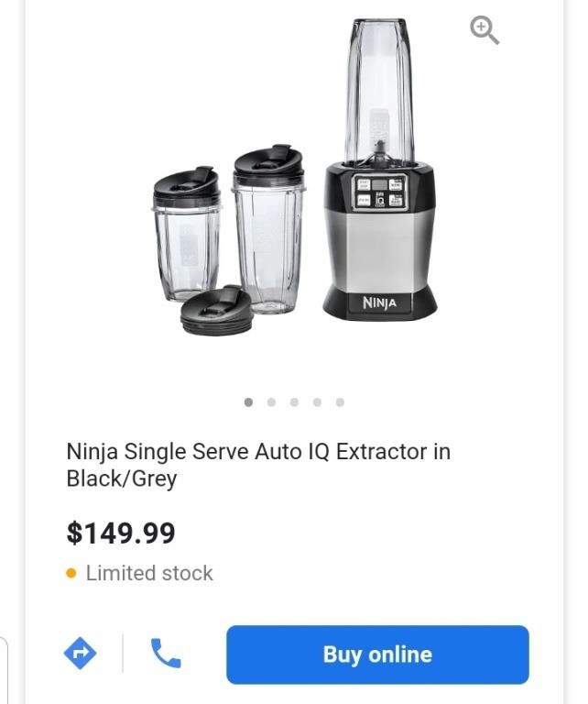Click the silver blender motor base
588x704 pixels.
point(379,247)
